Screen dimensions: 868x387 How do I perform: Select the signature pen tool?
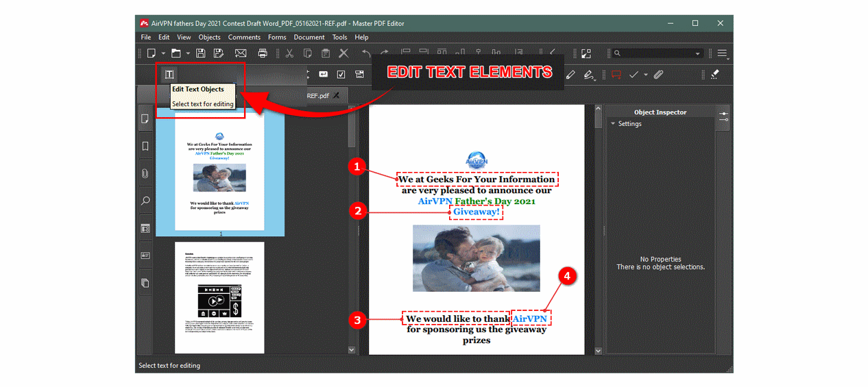[x=588, y=75]
